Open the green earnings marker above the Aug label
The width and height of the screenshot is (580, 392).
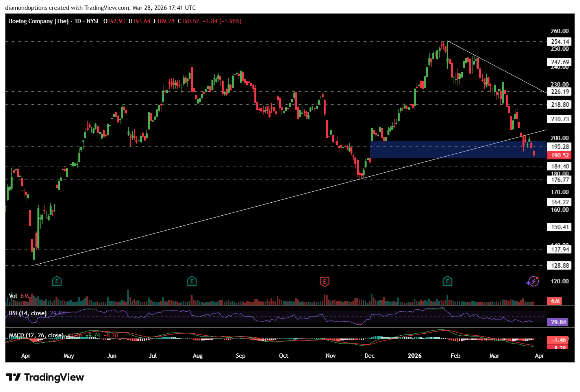tap(192, 281)
